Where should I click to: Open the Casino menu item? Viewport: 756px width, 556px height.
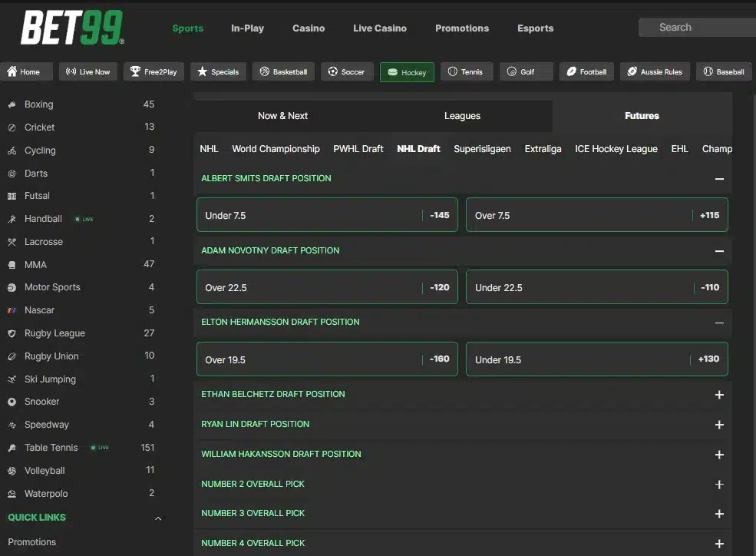tap(309, 28)
